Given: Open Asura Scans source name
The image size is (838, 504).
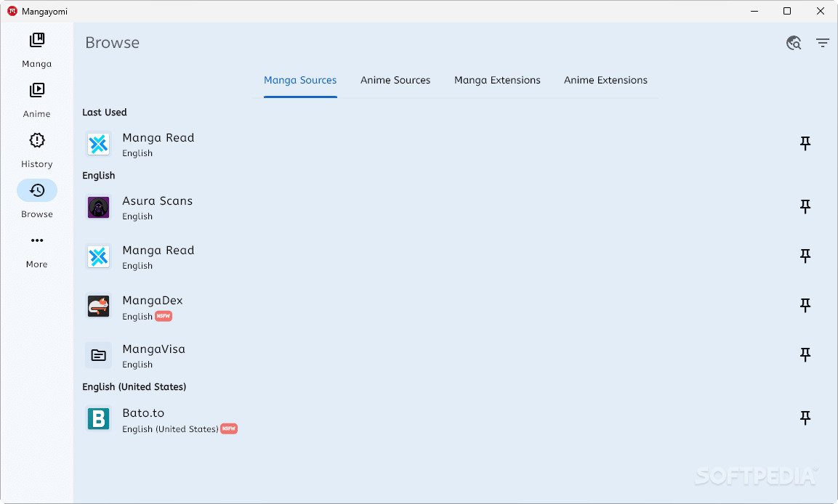Looking at the screenshot, I should point(158,200).
